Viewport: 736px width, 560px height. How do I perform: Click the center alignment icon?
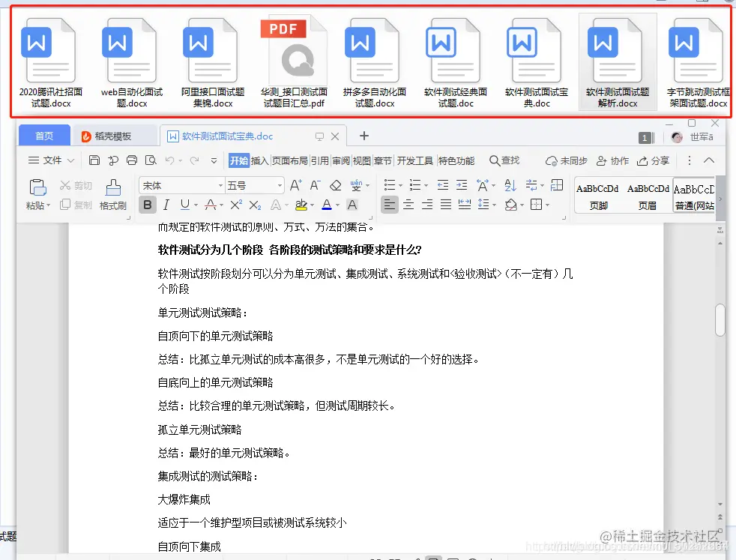click(x=408, y=204)
